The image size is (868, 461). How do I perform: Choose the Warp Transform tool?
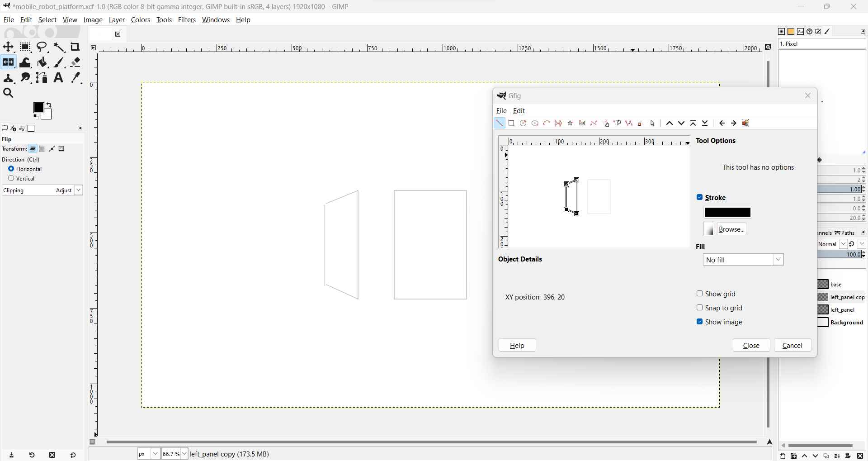click(x=25, y=62)
